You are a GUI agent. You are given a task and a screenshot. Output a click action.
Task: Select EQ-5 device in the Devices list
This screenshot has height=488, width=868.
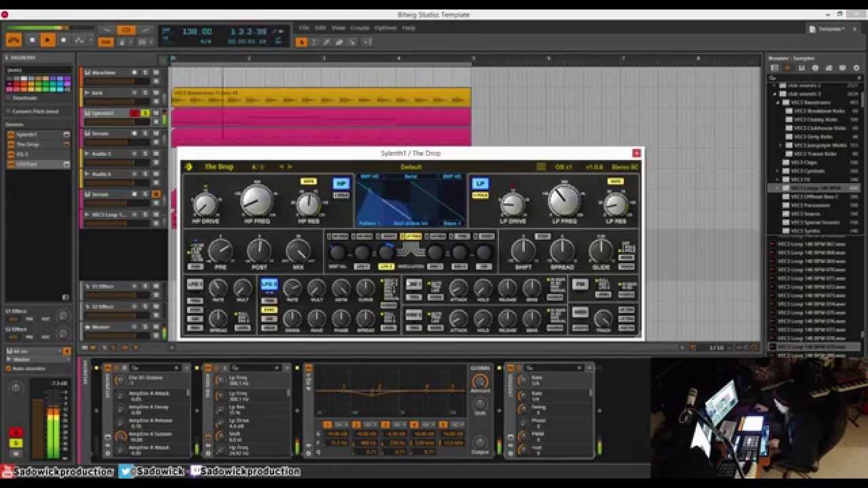38,154
